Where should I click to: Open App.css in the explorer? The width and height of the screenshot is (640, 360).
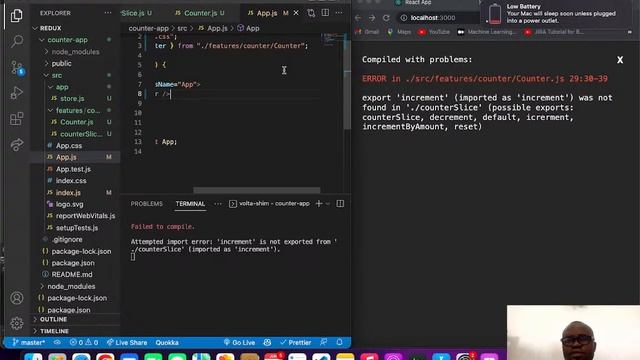coord(69,146)
